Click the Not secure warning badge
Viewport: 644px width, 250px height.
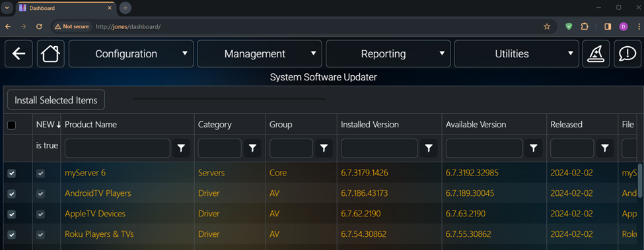tap(72, 26)
